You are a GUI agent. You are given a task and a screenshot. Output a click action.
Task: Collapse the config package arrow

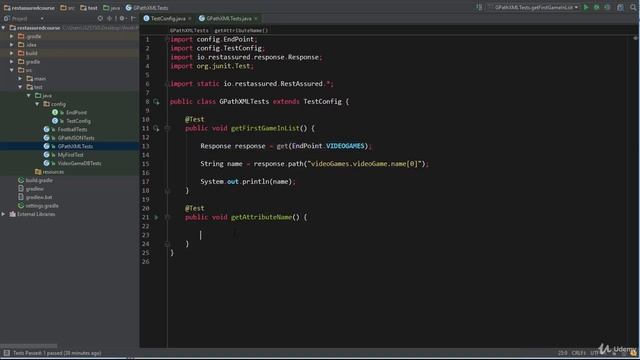(37, 104)
